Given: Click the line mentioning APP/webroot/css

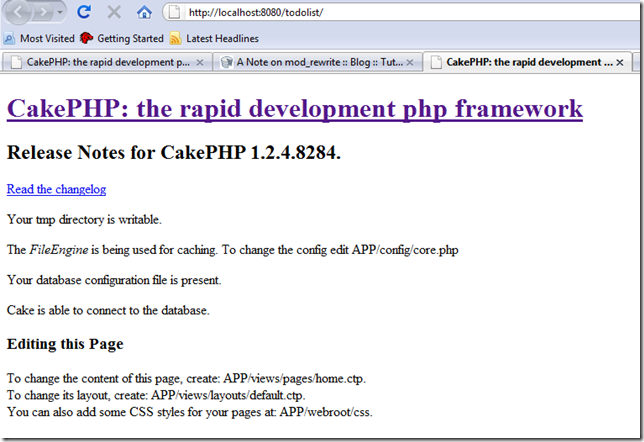Looking at the screenshot, I should 190,412.
